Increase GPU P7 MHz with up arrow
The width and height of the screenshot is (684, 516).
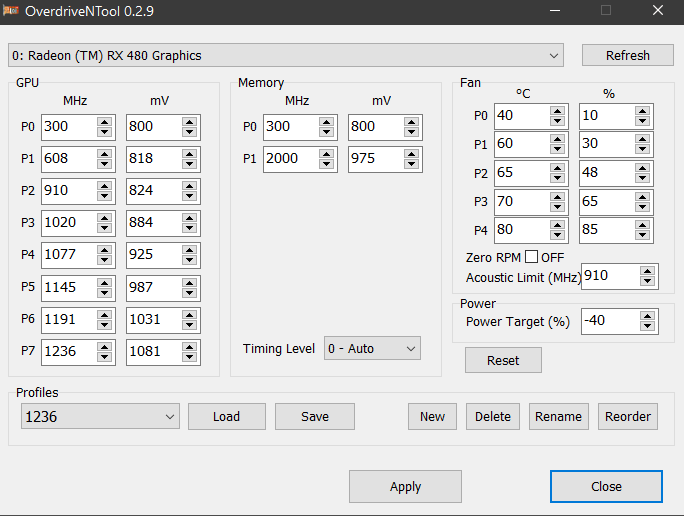click(104, 347)
